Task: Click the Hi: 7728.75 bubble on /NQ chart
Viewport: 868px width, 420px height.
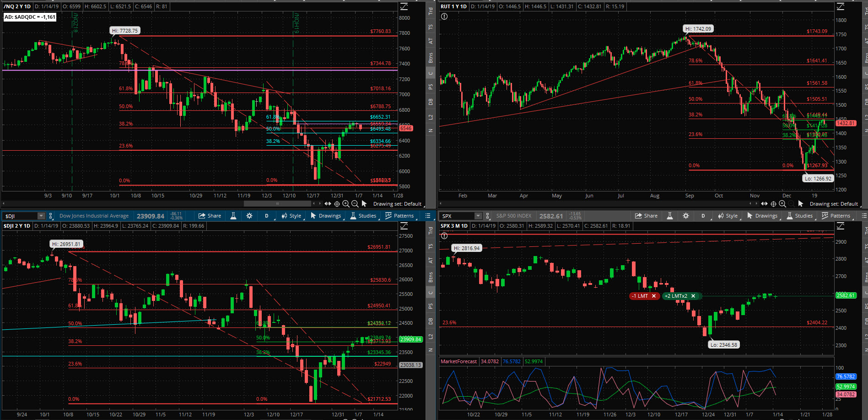Action: click(x=125, y=31)
